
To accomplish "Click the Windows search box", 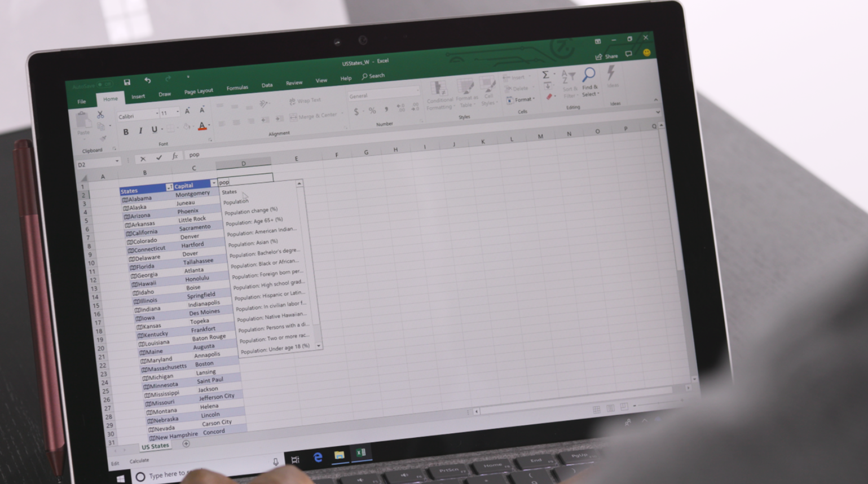I will (206, 472).
